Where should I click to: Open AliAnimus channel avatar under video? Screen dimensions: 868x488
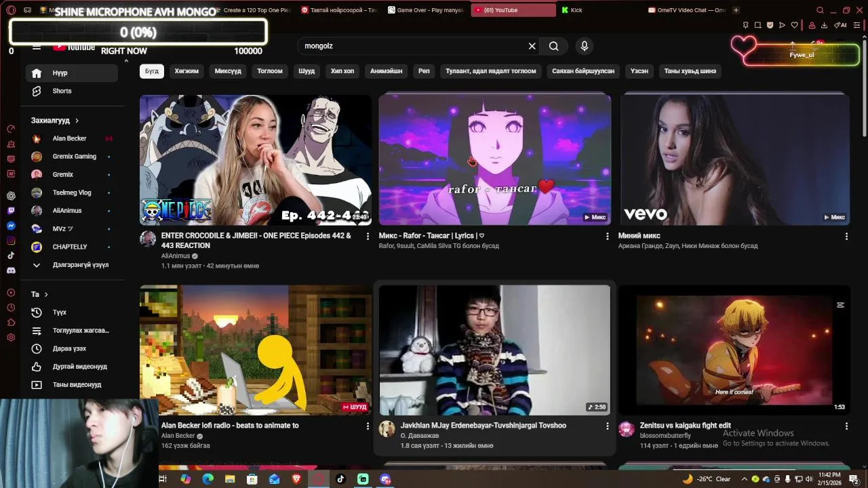click(x=148, y=239)
